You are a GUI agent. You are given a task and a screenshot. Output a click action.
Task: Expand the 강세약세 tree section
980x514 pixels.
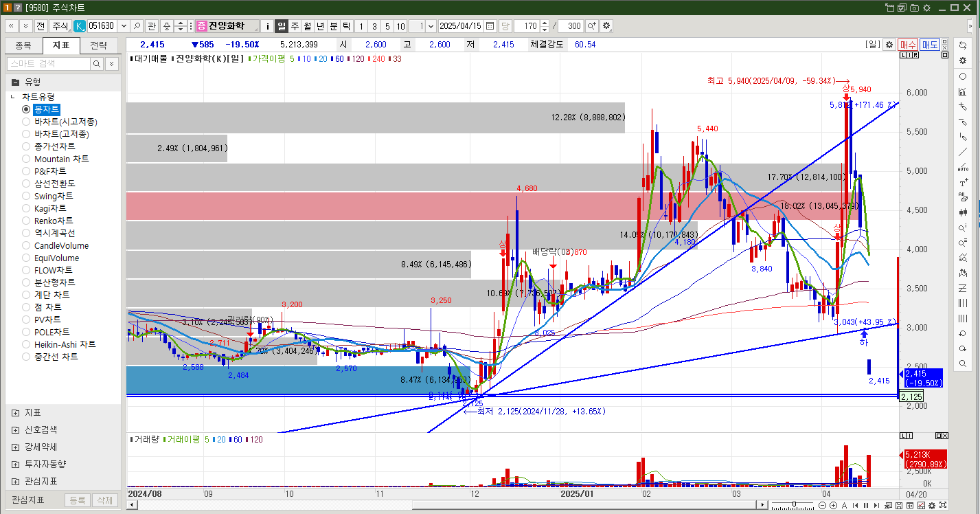pyautogui.click(x=15, y=447)
